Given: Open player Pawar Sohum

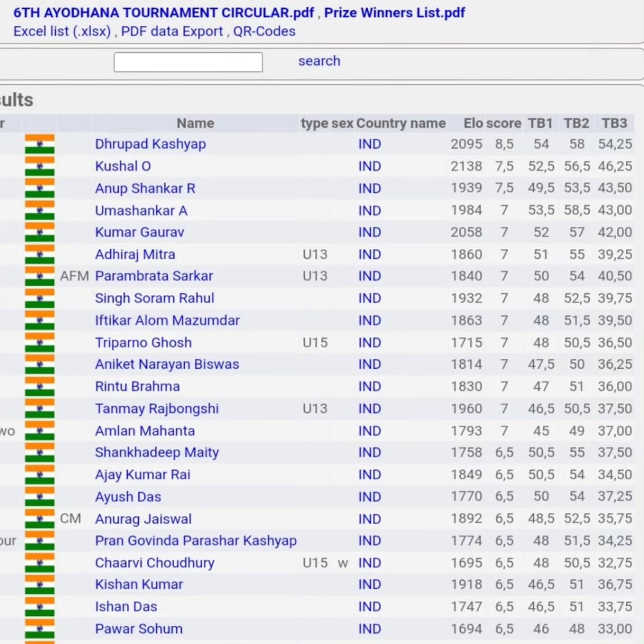Looking at the screenshot, I should (x=139, y=629).
